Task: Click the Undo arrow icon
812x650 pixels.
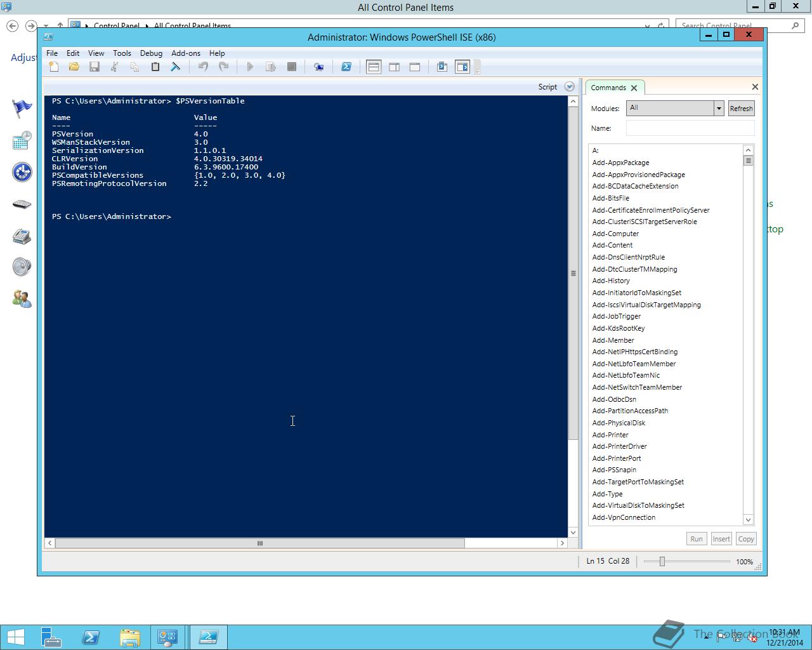Action: [203, 67]
